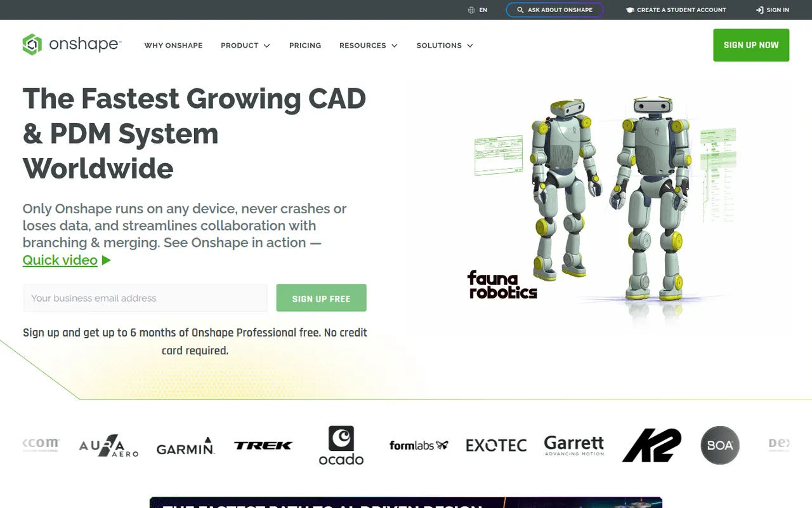This screenshot has width=812, height=508.
Task: Open the Pricing menu item
Action: tap(305, 46)
